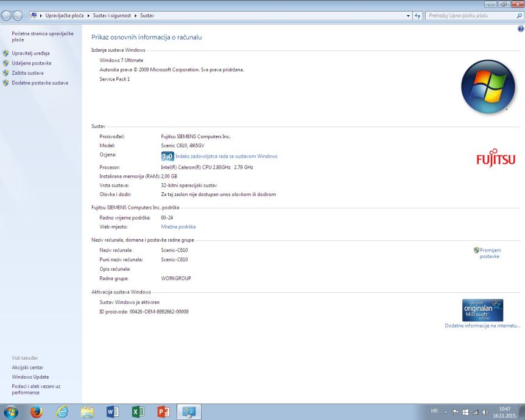This screenshot has height=420, width=525.
Task: Open Windows Explorer folder icon in taskbar
Action: (x=88, y=411)
